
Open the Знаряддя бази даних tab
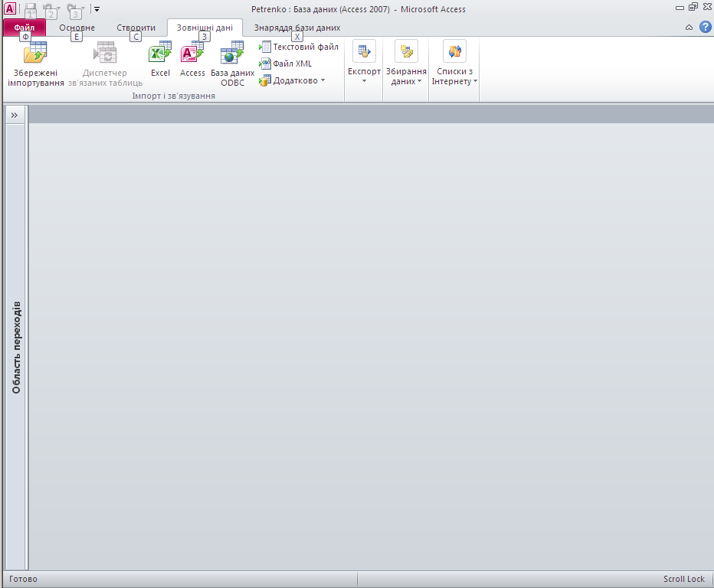297,28
